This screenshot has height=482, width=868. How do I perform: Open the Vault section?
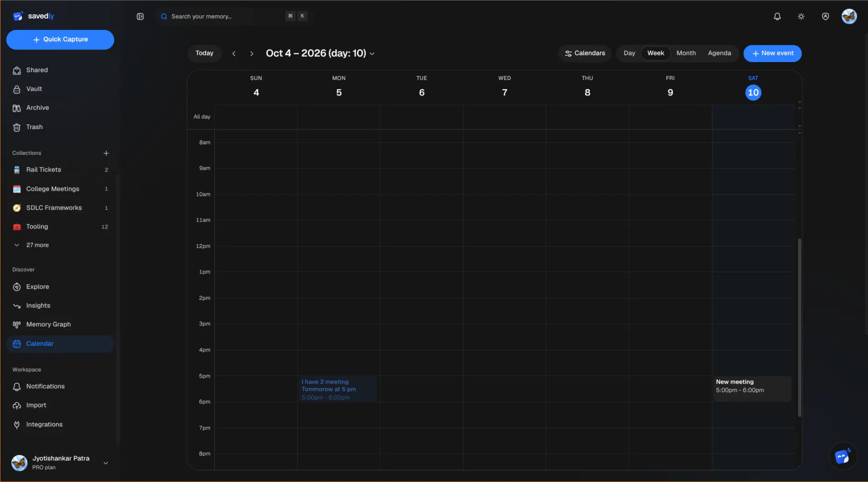tap(60, 89)
